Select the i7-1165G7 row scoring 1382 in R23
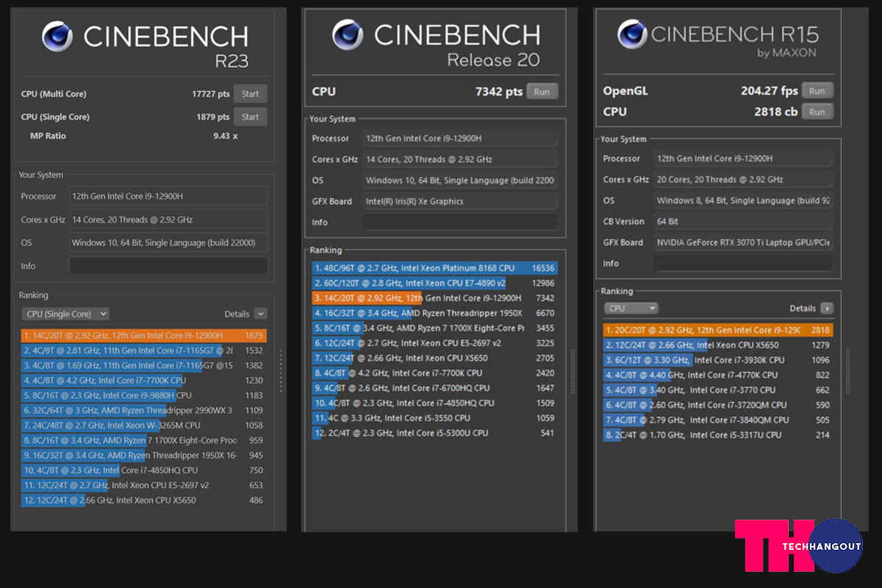882x588 pixels. click(144, 365)
